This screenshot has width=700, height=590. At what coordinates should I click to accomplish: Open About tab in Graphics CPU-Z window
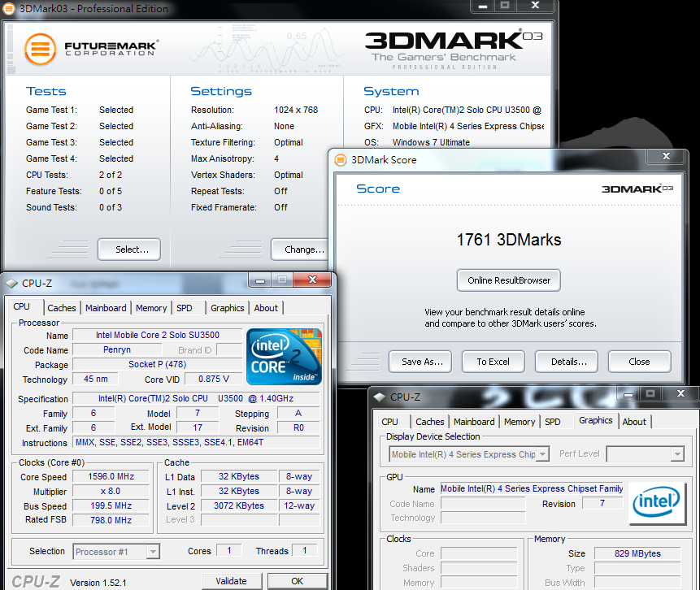click(634, 422)
